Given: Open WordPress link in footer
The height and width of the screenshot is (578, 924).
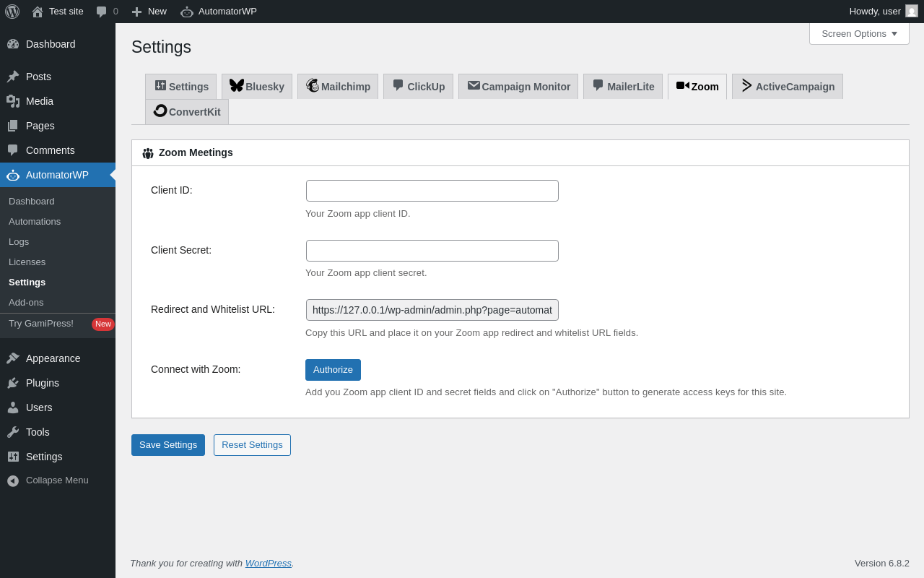Looking at the screenshot, I should click(269, 563).
